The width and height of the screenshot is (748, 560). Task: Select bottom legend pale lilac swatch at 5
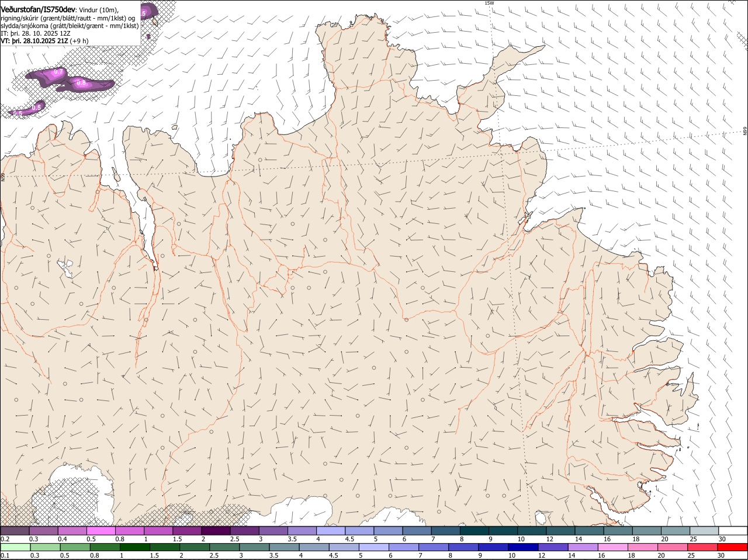[x=374, y=547]
